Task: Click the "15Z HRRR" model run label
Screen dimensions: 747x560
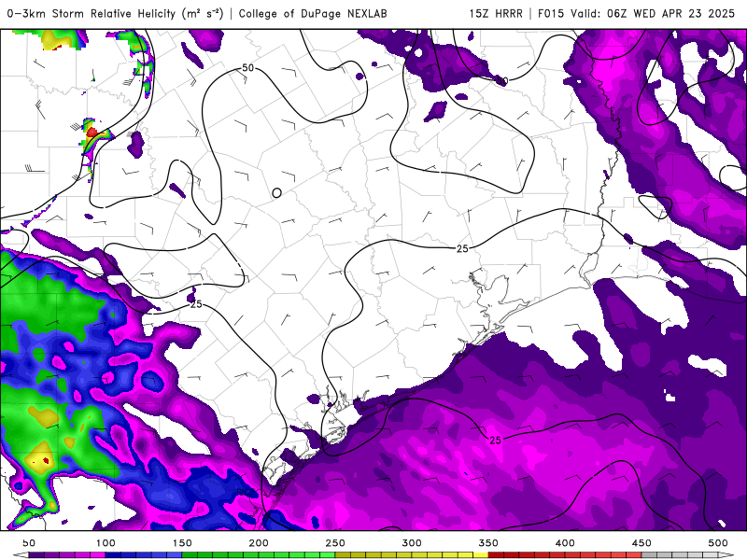Action: click(496, 13)
